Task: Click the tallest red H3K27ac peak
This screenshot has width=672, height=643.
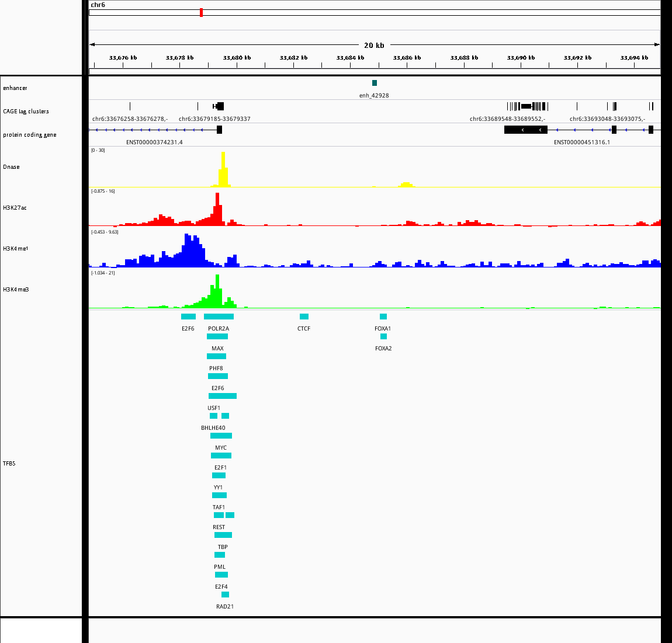Action: point(217,209)
